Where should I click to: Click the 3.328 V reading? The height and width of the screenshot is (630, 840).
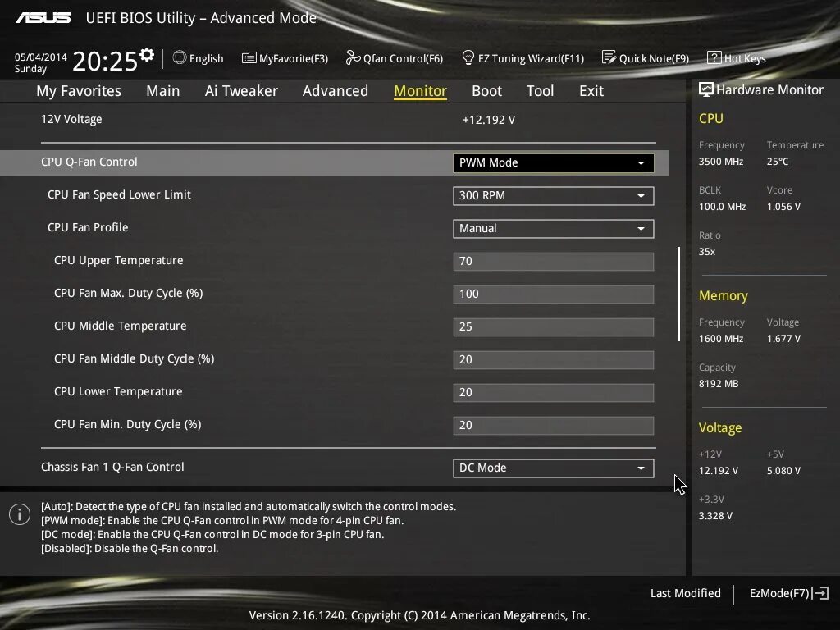(715, 515)
